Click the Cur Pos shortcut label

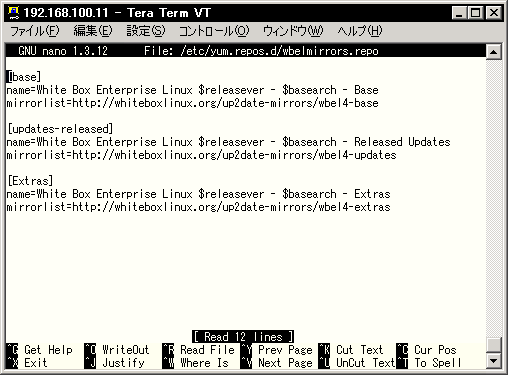pos(435,350)
